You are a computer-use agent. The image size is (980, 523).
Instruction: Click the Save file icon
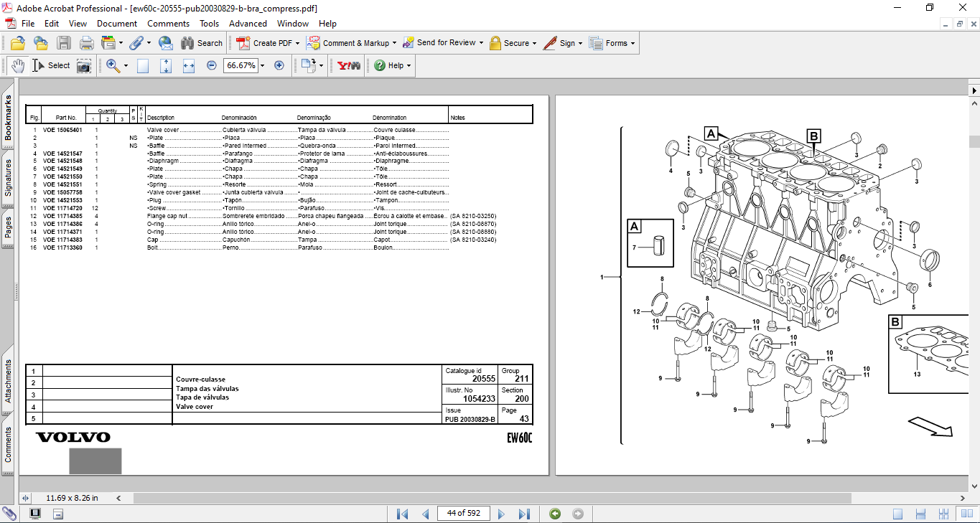tap(64, 43)
